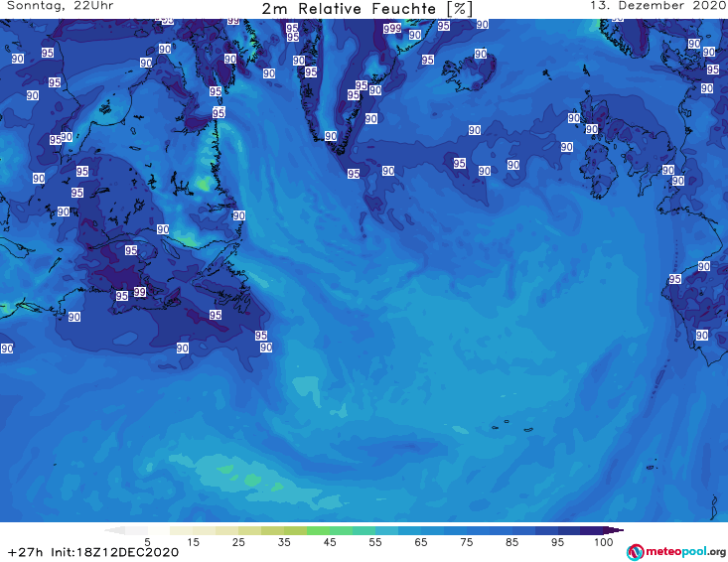The height and width of the screenshot is (562, 728).
Task: Click the legend value label '55'
Action: pos(375,542)
